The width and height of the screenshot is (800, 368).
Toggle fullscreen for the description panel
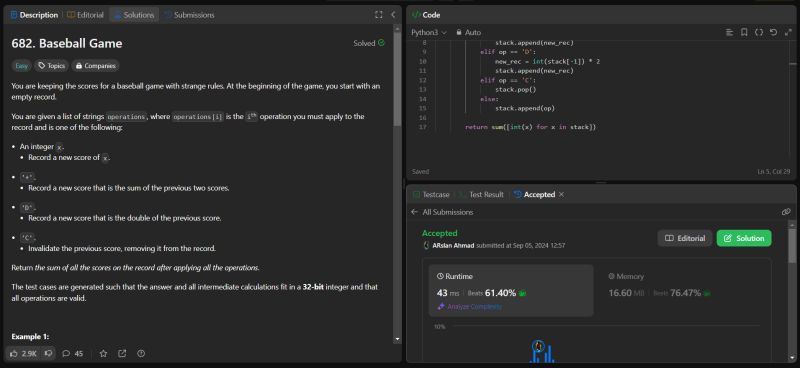(x=379, y=15)
